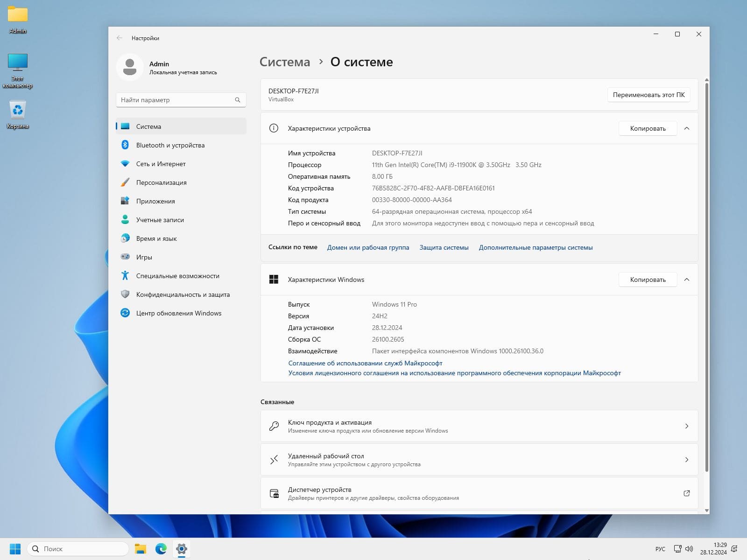747x560 pixels.
Task: Click the Settings gear icon on taskbar
Action: point(182,549)
